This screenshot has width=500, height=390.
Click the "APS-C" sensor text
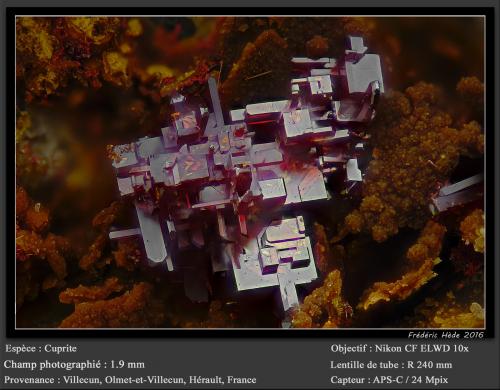pyautogui.click(x=389, y=380)
